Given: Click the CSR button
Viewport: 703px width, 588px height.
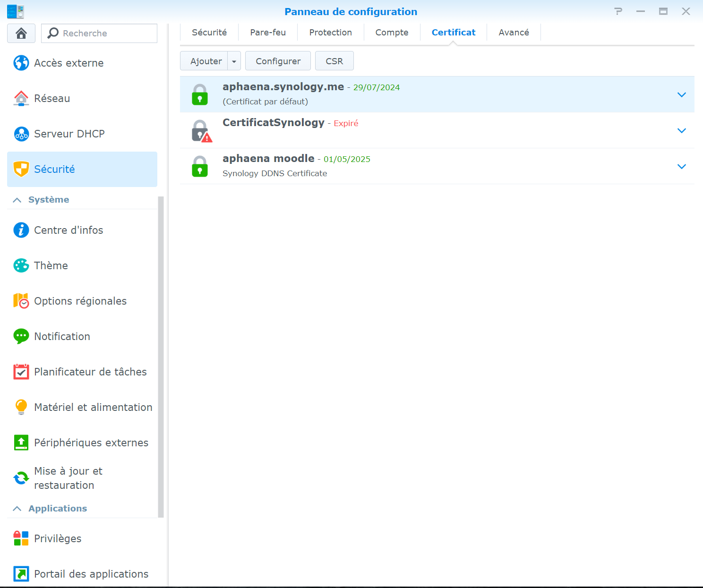Looking at the screenshot, I should (334, 61).
